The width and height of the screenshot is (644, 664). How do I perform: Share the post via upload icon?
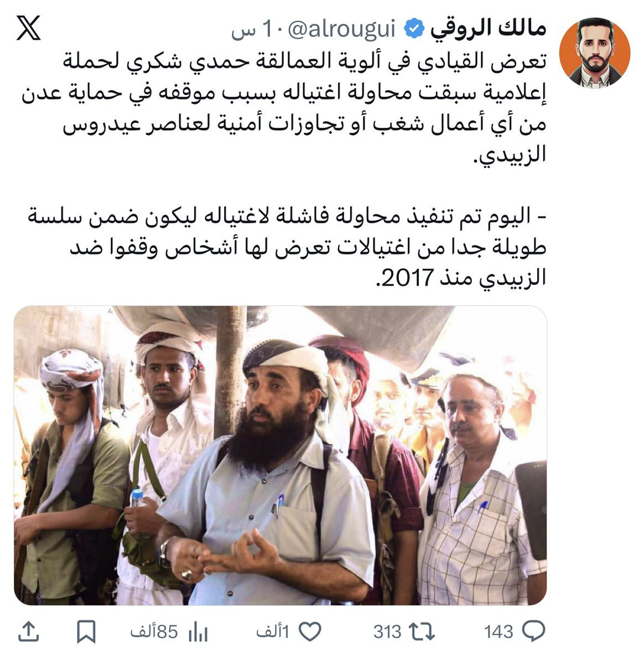[28, 631]
